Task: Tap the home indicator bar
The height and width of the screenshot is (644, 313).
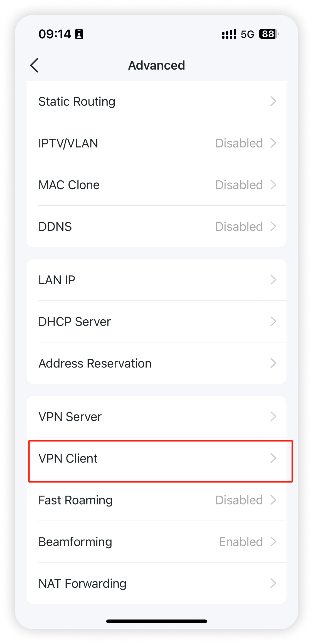Action: [156, 621]
